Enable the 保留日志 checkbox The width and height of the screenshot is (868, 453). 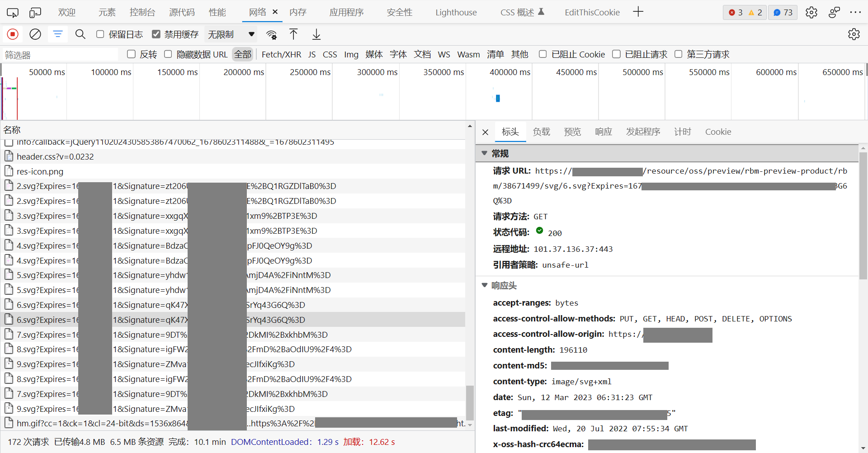100,34
